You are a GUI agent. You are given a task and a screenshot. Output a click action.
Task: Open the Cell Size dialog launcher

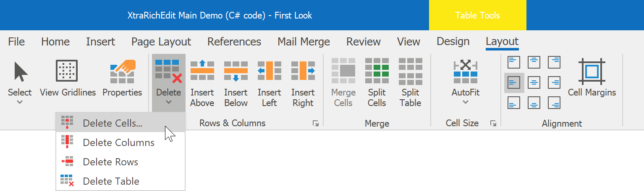pyautogui.click(x=493, y=123)
